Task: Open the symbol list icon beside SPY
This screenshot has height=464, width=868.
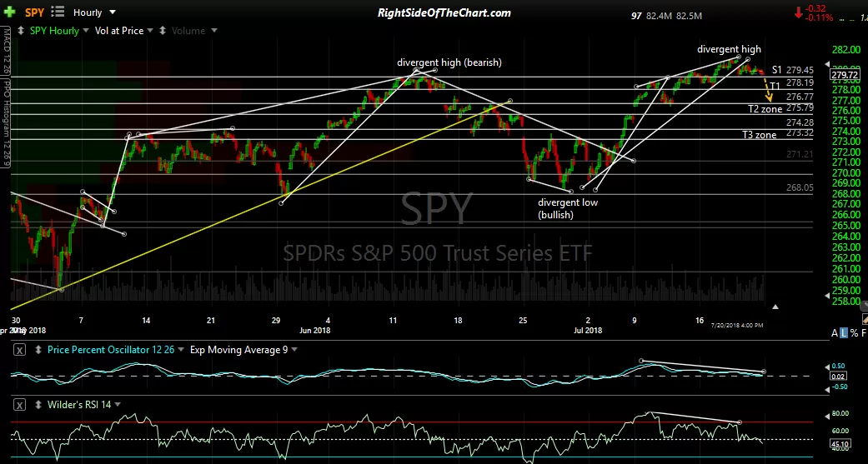Action: (x=57, y=12)
